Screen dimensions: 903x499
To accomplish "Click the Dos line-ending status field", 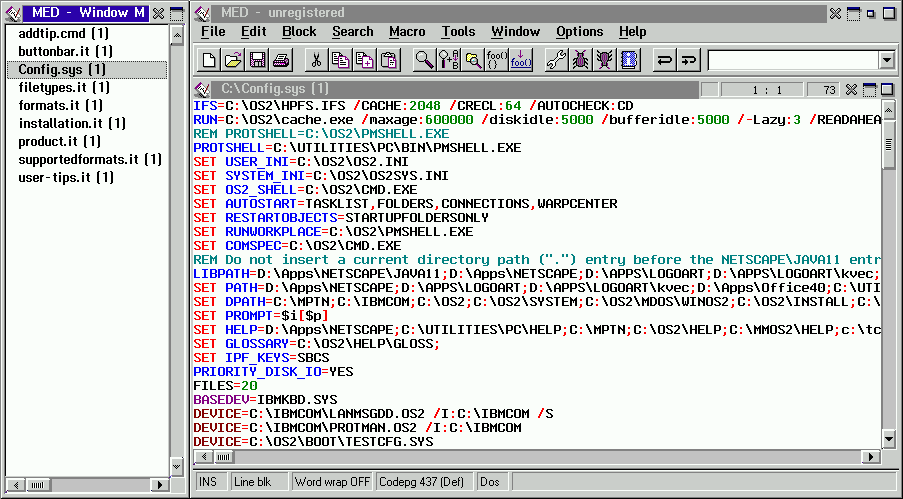I will coord(492,482).
